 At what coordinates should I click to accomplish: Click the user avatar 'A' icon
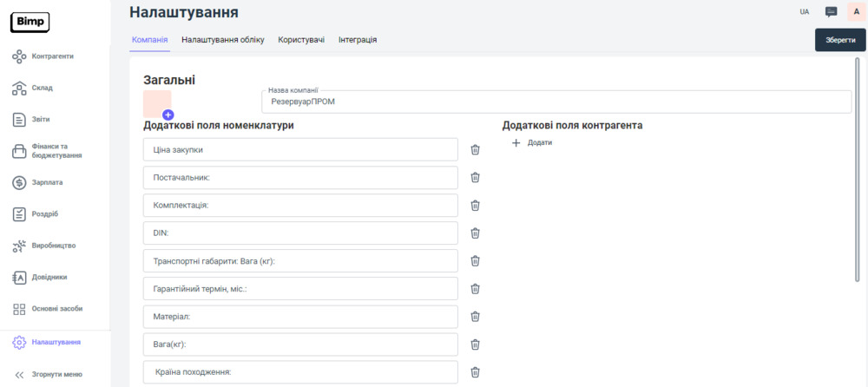[856, 12]
